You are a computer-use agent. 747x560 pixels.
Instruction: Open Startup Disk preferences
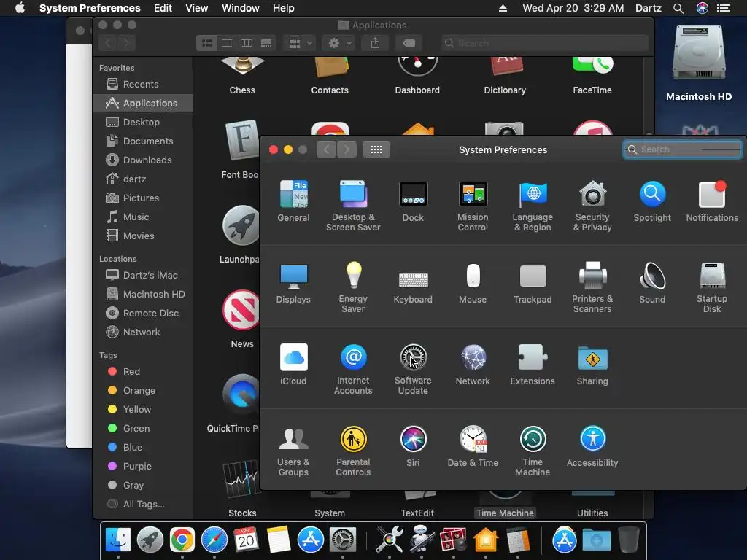tap(712, 287)
